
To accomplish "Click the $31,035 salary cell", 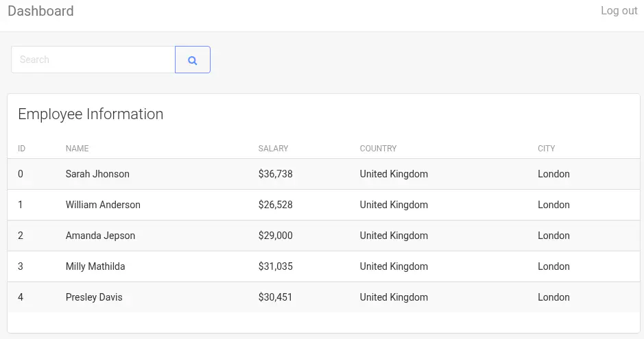I will (275, 266).
